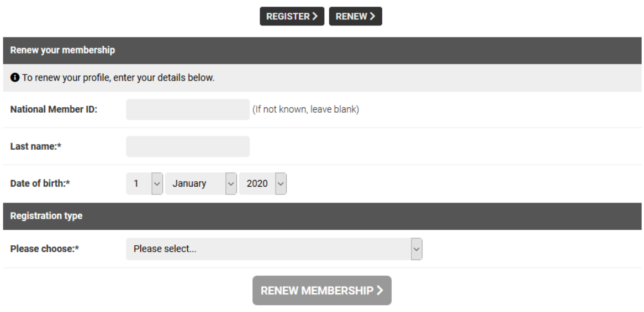Click the '(If not known, leave blank)' hint

pyautogui.click(x=305, y=109)
